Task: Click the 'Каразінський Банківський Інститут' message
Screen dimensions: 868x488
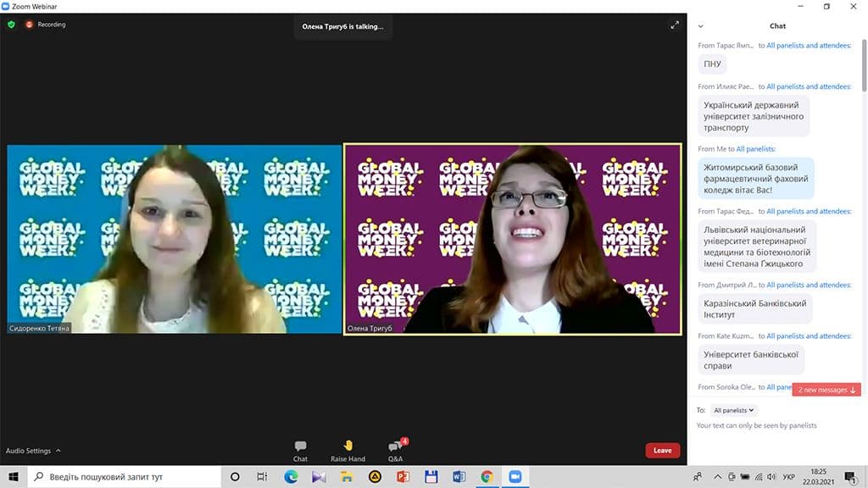Action: tap(755, 308)
